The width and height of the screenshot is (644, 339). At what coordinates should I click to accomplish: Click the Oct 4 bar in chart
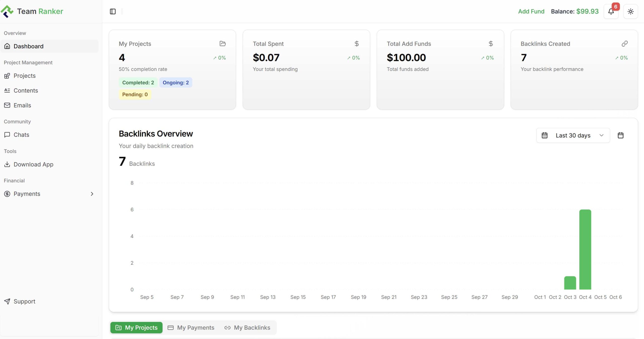[585, 249]
